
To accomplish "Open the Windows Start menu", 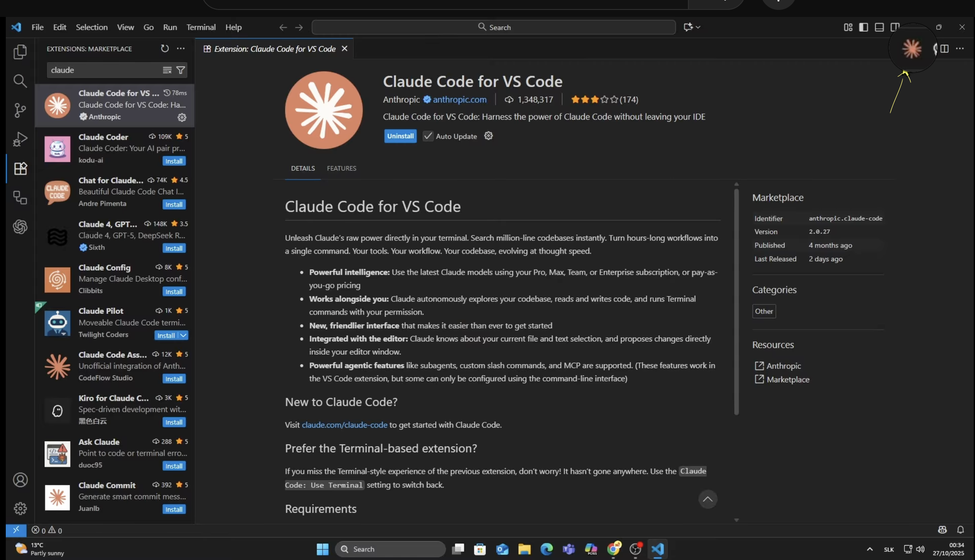I will pos(322,549).
